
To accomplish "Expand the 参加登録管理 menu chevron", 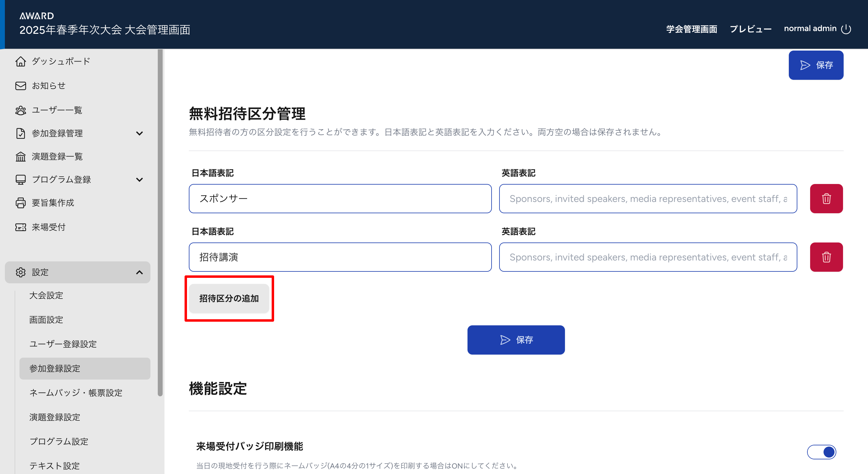I will pos(139,133).
